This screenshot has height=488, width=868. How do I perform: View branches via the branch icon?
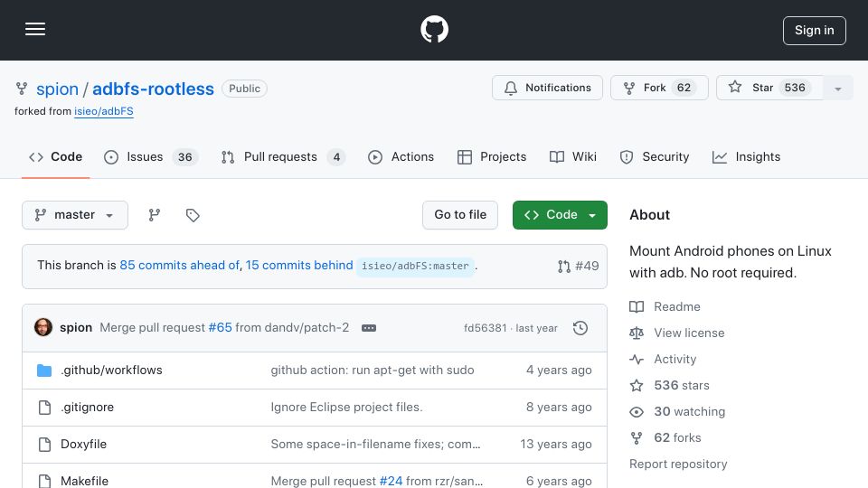tap(155, 215)
